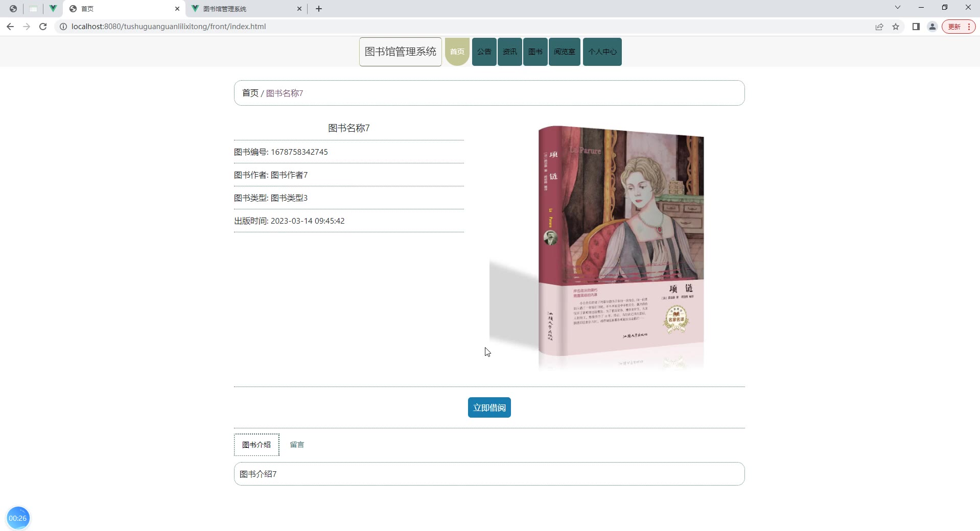Screen dimensions: 980x531
Task: Open the 首页 navigation menu item
Action: (457, 52)
